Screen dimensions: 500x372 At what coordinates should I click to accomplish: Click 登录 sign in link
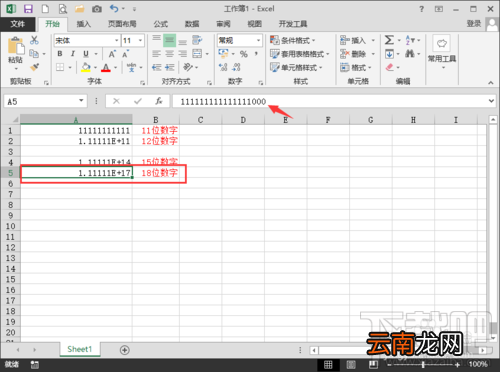click(474, 23)
